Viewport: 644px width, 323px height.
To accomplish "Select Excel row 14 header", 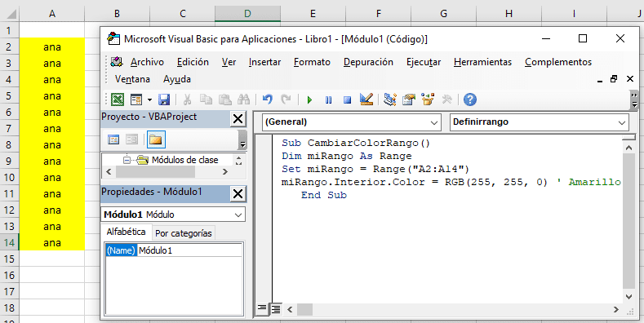I will tap(10, 242).
